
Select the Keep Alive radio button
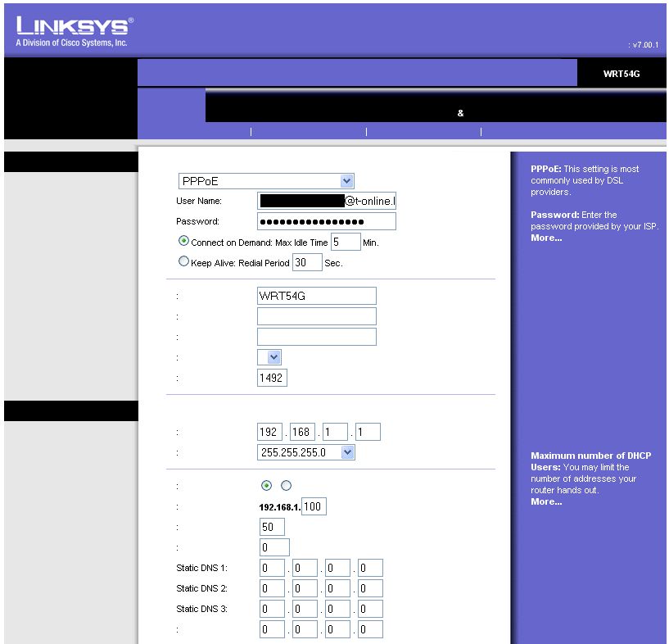(x=183, y=261)
